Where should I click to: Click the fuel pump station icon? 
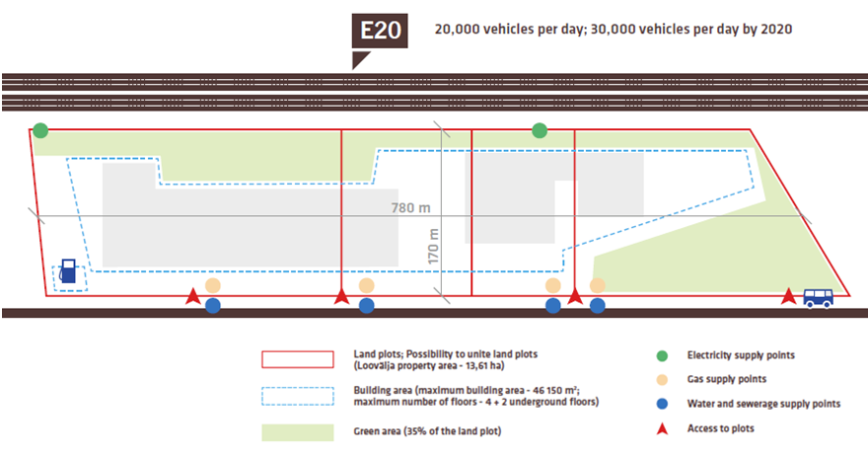coord(68,271)
